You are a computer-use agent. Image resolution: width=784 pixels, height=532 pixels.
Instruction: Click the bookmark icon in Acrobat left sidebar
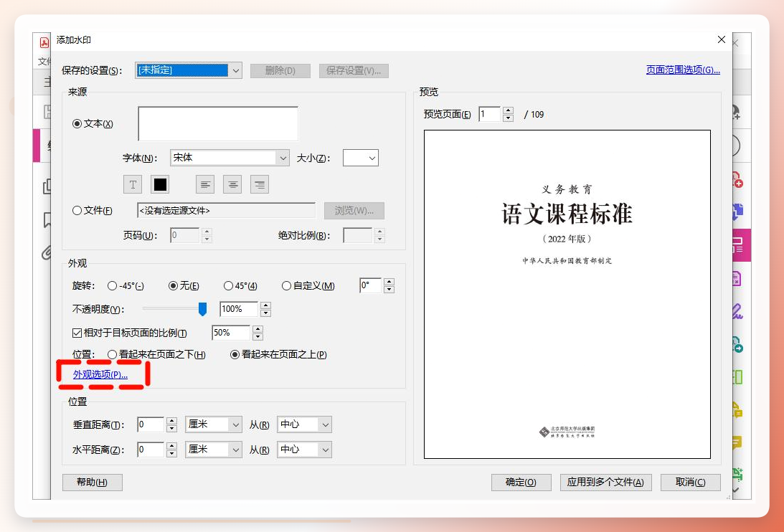point(47,219)
